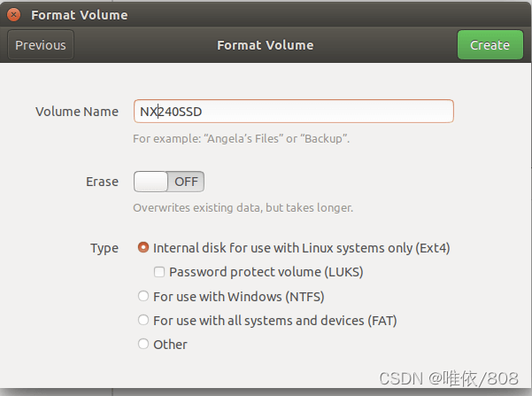Select the NTFS radio circle
532x396 pixels.
pyautogui.click(x=143, y=296)
